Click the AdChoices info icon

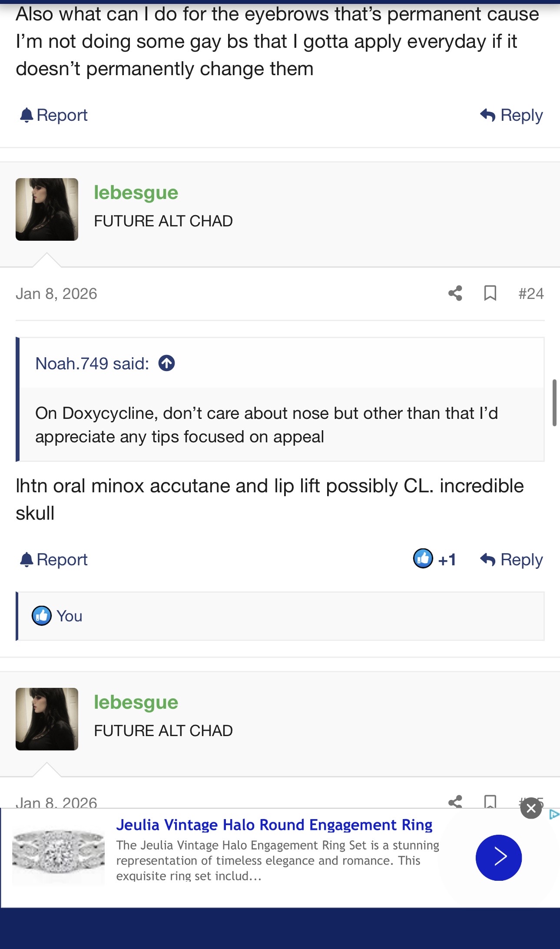554,815
